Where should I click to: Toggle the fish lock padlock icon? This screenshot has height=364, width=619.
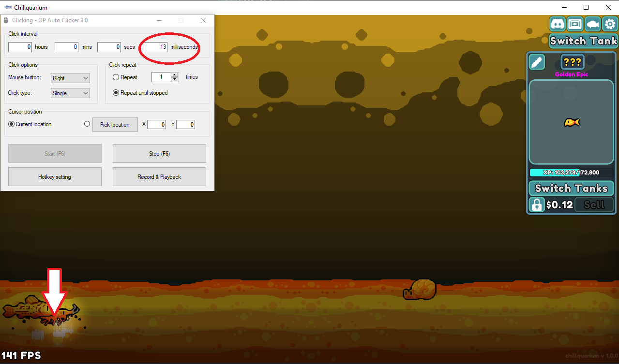[x=537, y=204]
